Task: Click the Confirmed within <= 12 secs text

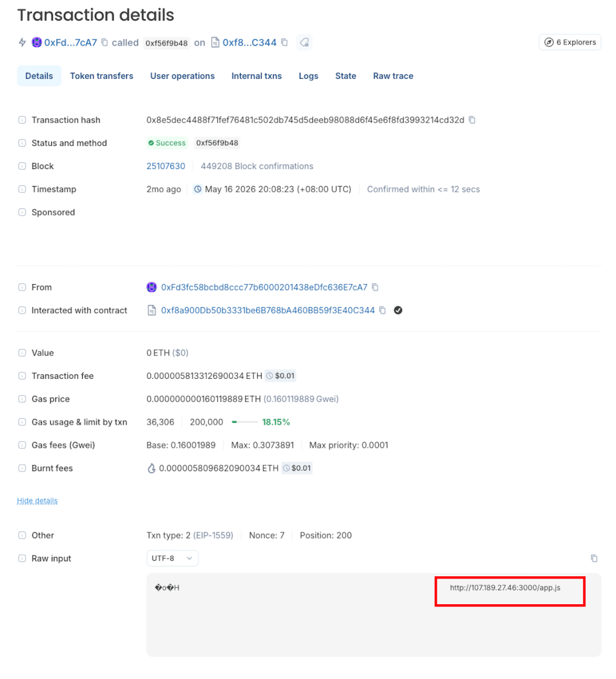Action: [423, 189]
